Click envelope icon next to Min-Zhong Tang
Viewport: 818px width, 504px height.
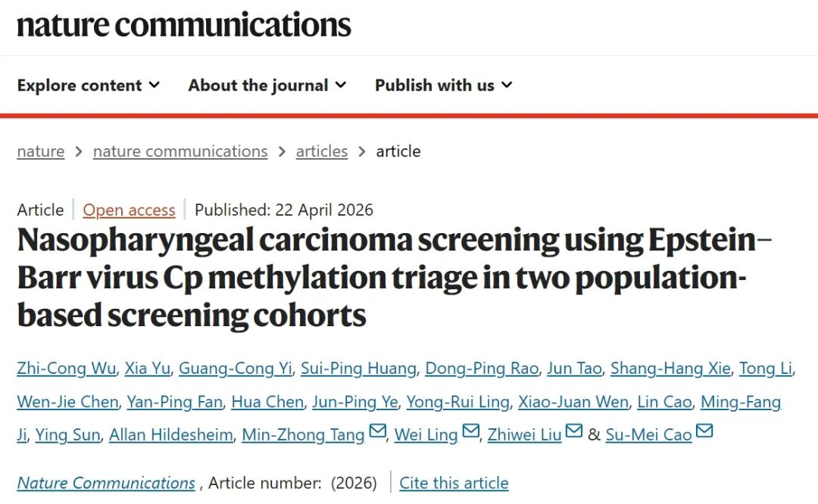coord(377,432)
